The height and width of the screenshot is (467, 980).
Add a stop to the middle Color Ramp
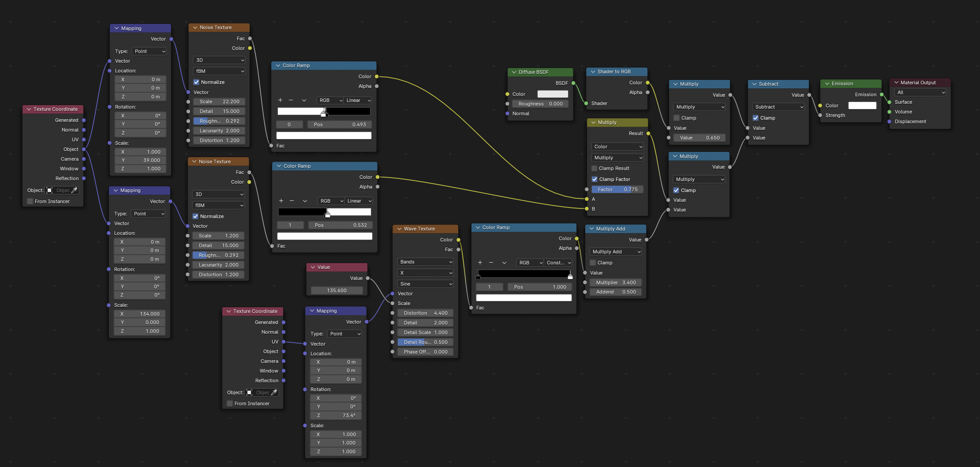click(281, 201)
